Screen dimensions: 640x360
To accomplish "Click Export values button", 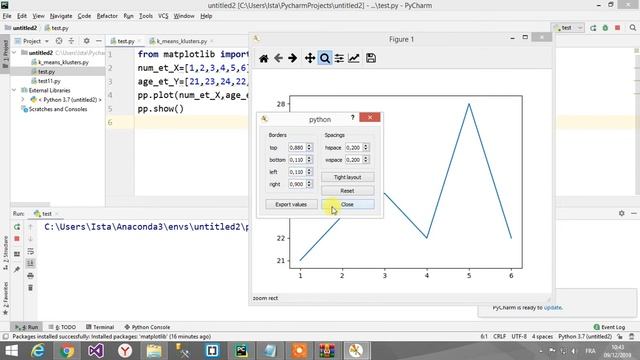I will (x=291, y=204).
